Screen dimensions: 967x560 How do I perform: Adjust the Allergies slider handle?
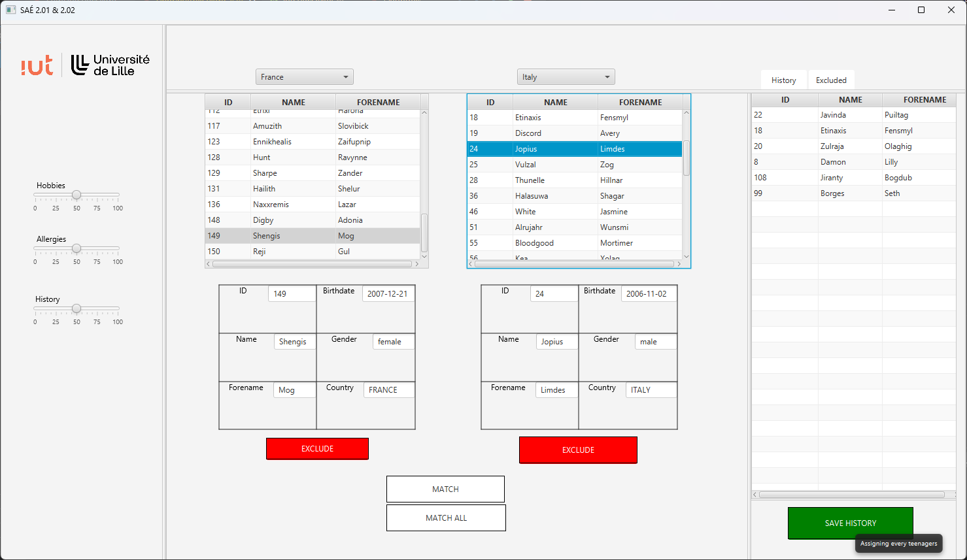click(76, 248)
